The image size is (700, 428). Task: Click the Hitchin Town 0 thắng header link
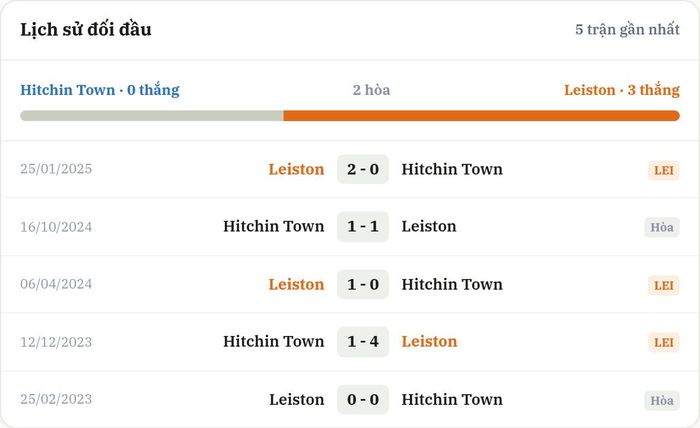(x=100, y=90)
